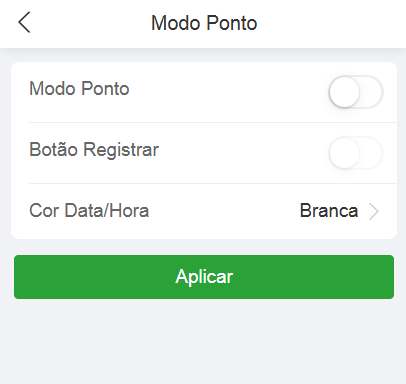Go back using the header arrow
Image resolution: width=406 pixels, height=384 pixels.
tap(24, 22)
